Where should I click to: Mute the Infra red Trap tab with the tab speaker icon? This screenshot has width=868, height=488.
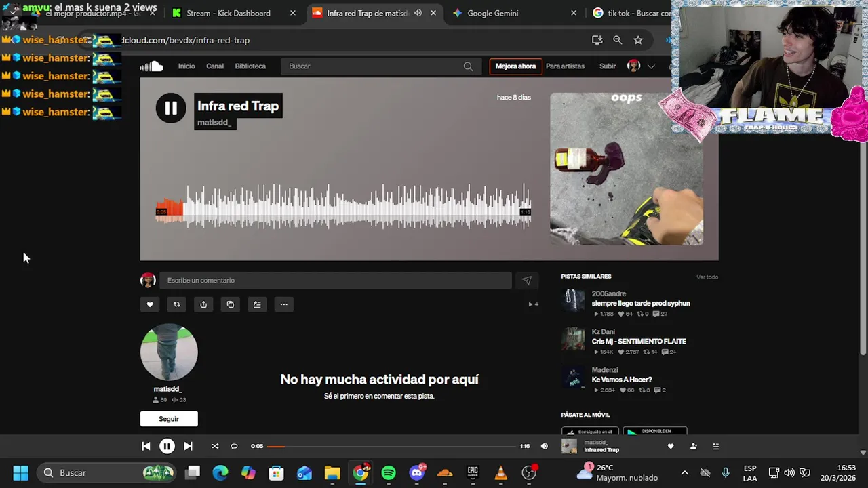tap(418, 13)
